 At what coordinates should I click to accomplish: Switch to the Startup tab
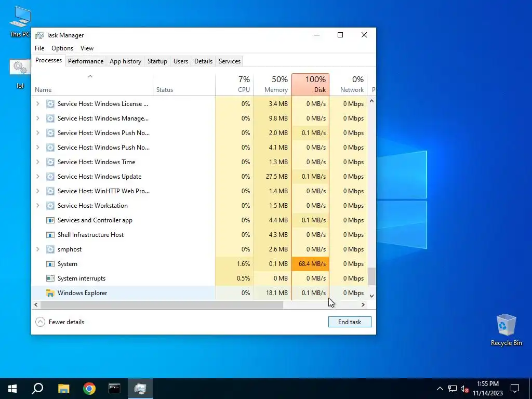(x=157, y=61)
